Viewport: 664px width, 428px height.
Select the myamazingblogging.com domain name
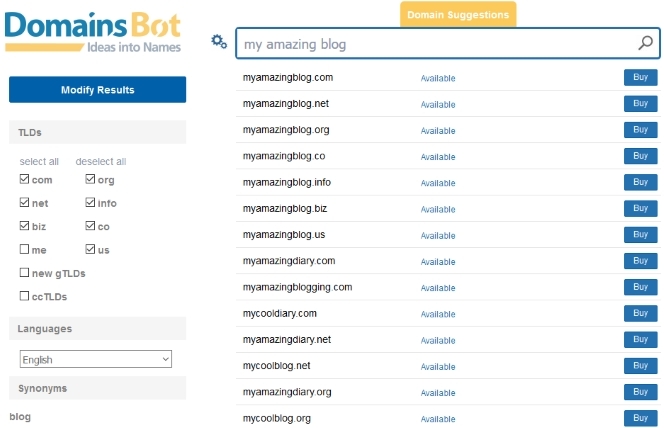click(x=297, y=288)
